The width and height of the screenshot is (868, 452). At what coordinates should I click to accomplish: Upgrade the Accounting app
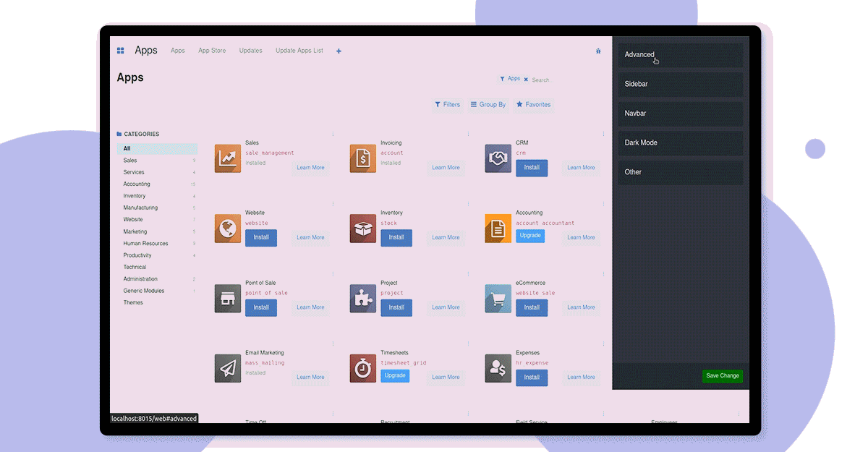point(530,236)
